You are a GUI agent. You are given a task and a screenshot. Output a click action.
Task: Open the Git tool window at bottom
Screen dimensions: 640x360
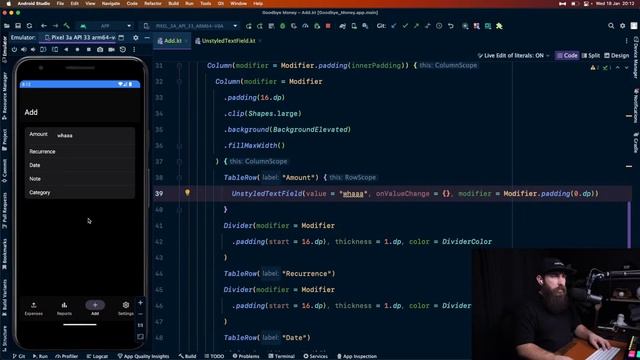point(19,356)
